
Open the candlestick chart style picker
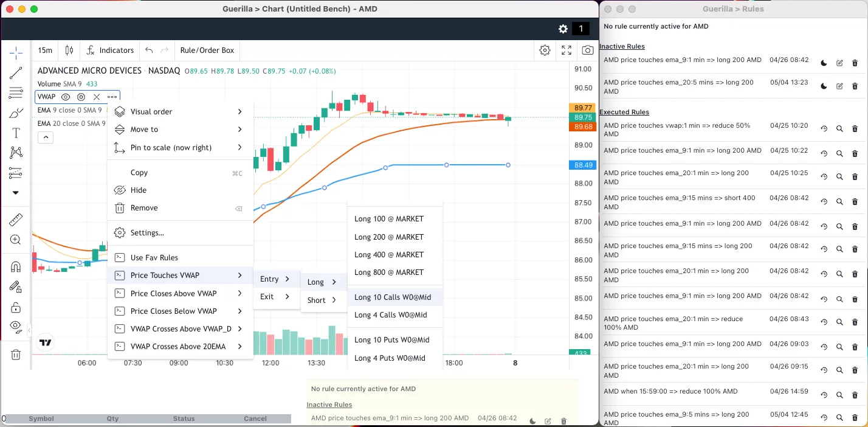[69, 50]
